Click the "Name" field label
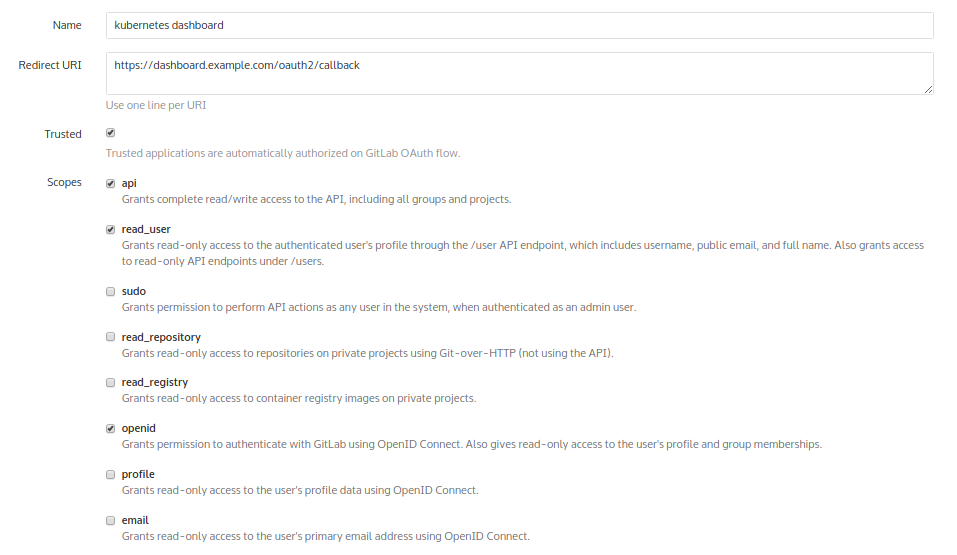 pos(67,25)
